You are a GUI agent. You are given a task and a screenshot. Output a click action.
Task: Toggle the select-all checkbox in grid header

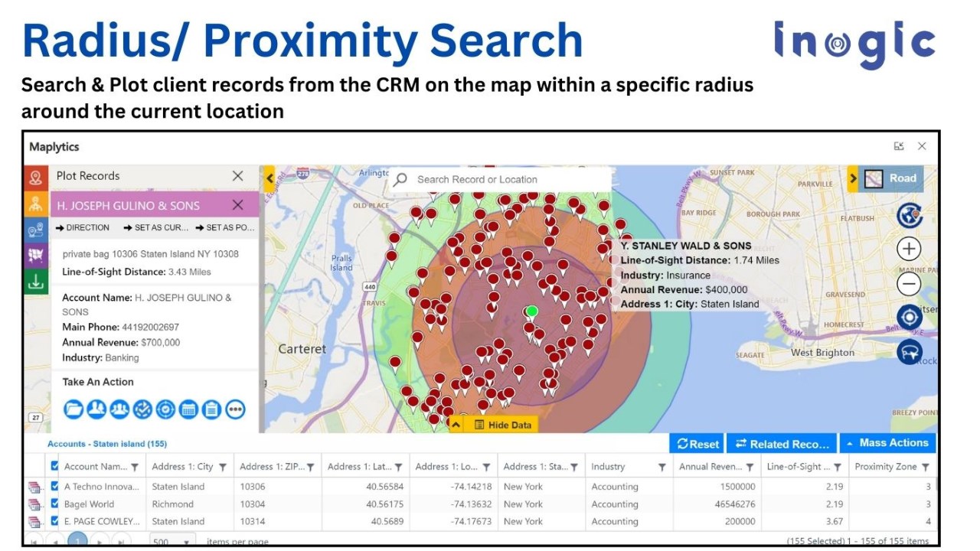pyautogui.click(x=54, y=466)
